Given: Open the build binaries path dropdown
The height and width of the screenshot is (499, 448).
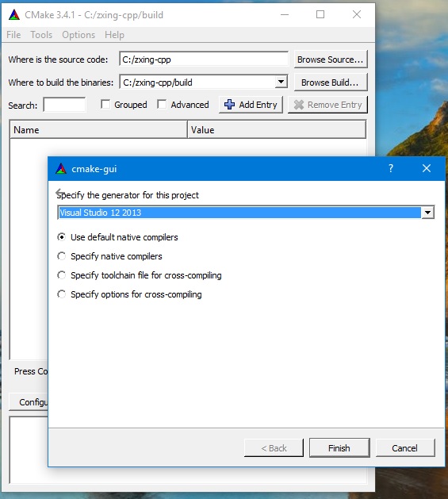Looking at the screenshot, I should pyautogui.click(x=281, y=82).
